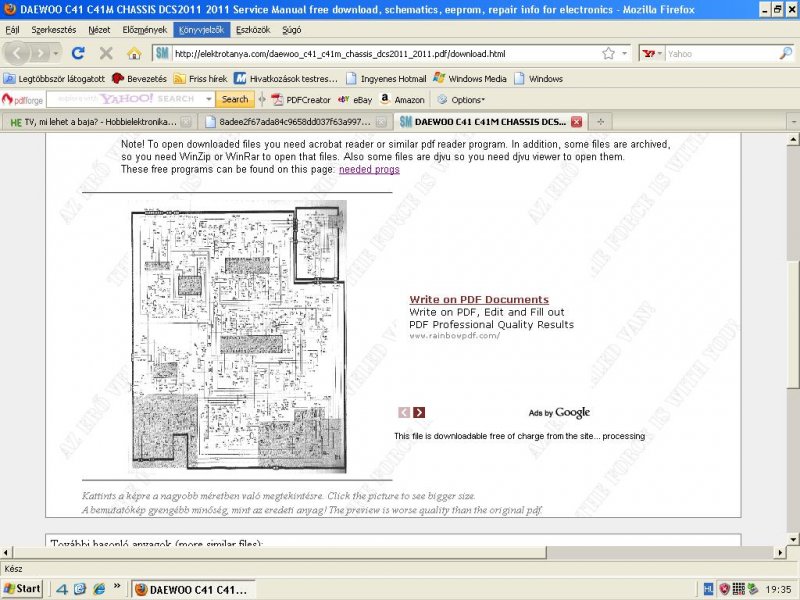Close the DAEWOO C41 C41M tab
Viewport: 800px width, 600px height.
577,122
